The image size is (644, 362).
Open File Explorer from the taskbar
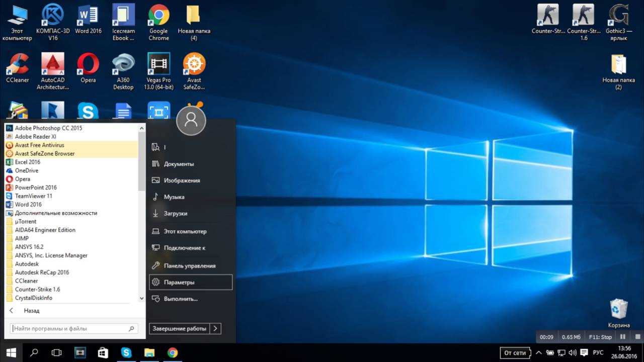point(149,352)
